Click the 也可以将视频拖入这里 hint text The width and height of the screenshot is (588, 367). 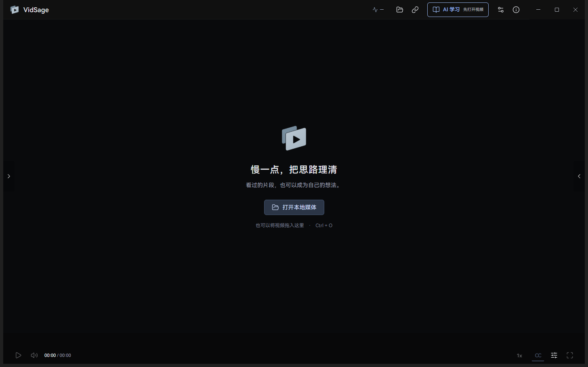(280, 226)
